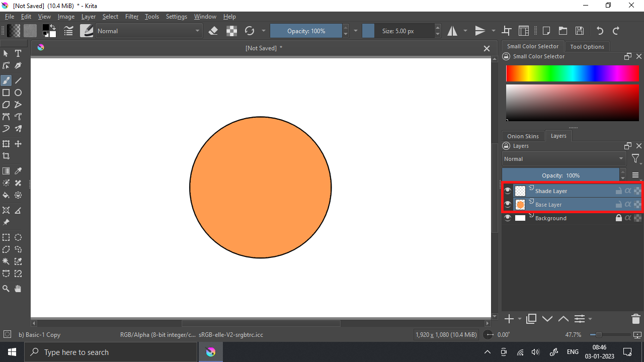This screenshot has width=644, height=362.
Task: Open the zoom percentage 47.7% dropdown
Action: pyautogui.click(x=574, y=334)
